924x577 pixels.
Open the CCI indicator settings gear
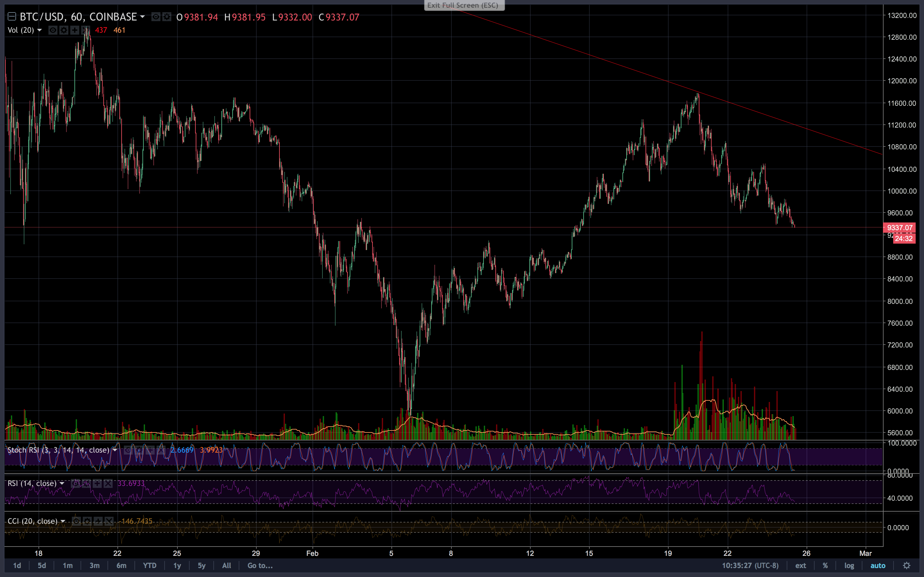pos(87,521)
